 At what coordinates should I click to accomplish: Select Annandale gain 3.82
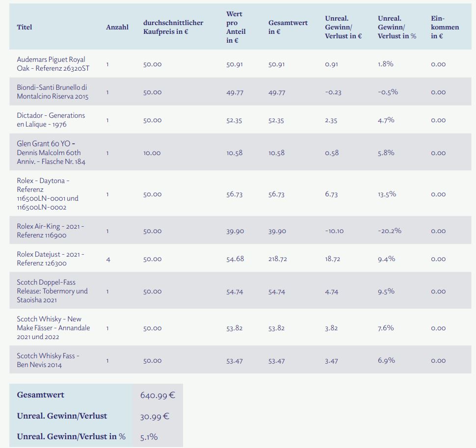click(331, 328)
